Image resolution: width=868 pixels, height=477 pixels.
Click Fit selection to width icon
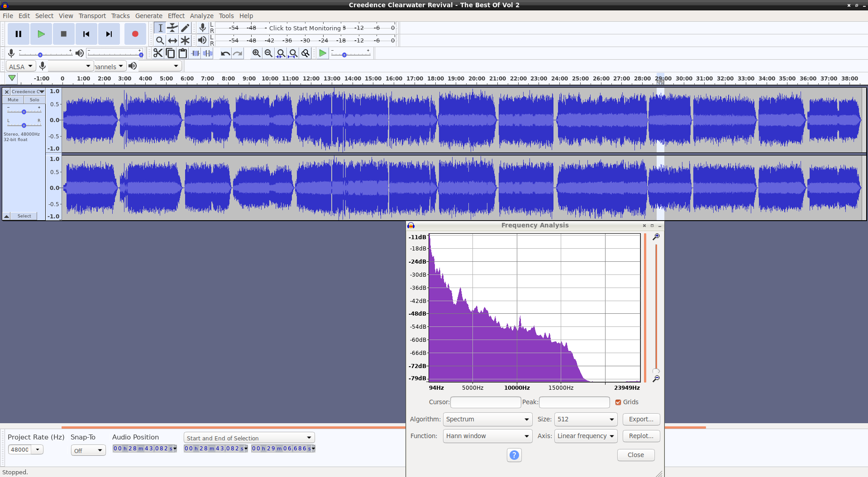(281, 53)
